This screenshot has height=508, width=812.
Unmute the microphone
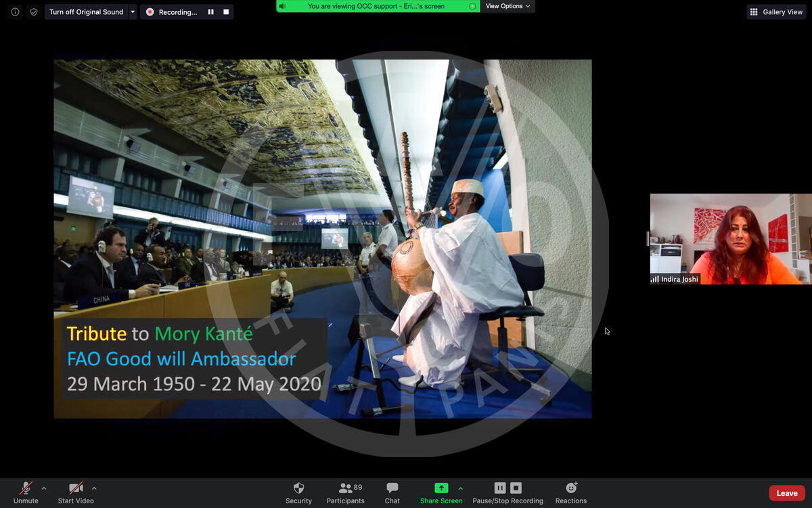point(26,493)
